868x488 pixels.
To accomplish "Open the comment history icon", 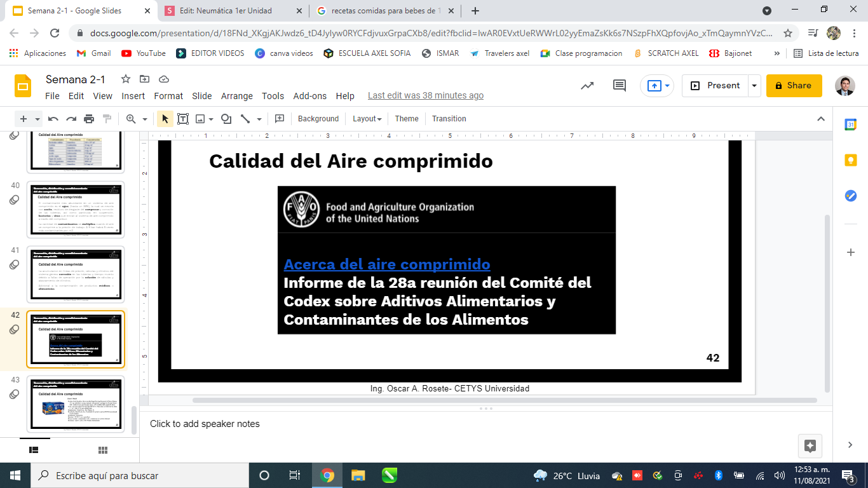I will [619, 86].
